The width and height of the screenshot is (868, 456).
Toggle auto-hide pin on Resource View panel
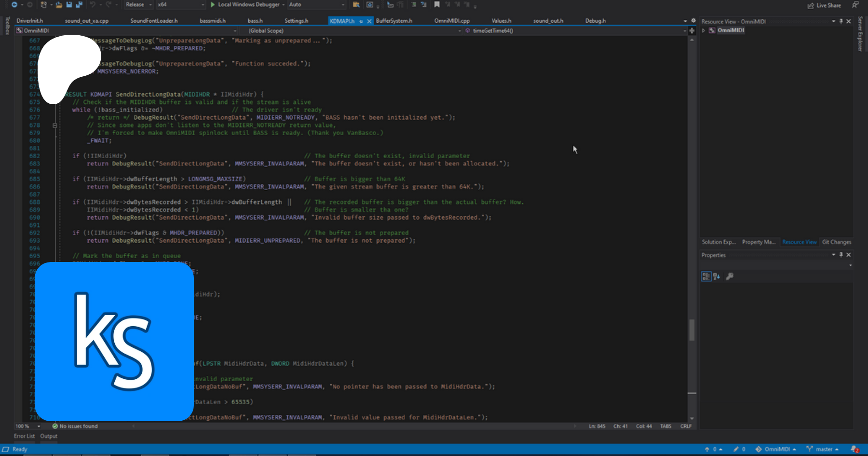tap(841, 21)
